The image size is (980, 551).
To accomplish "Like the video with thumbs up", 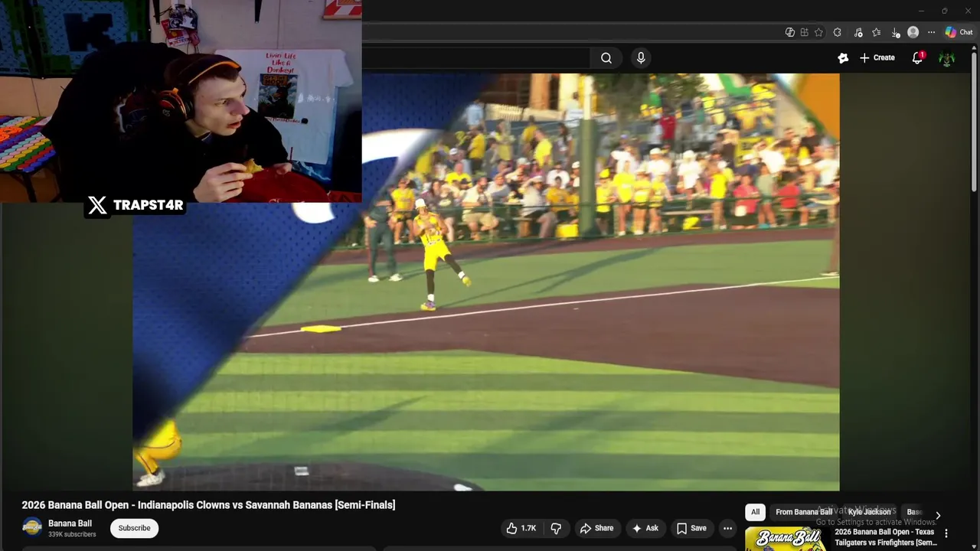I will [521, 528].
